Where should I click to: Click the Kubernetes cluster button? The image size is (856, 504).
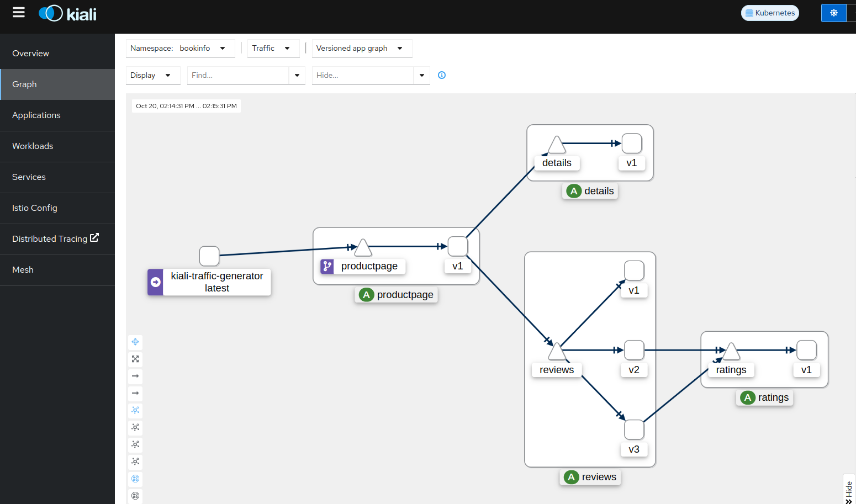point(770,13)
